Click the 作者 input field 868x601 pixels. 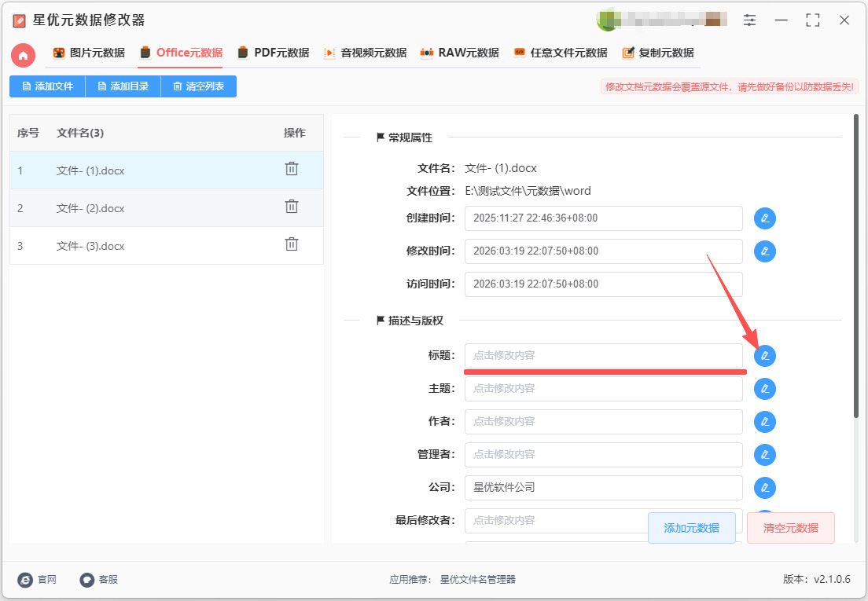tap(603, 422)
